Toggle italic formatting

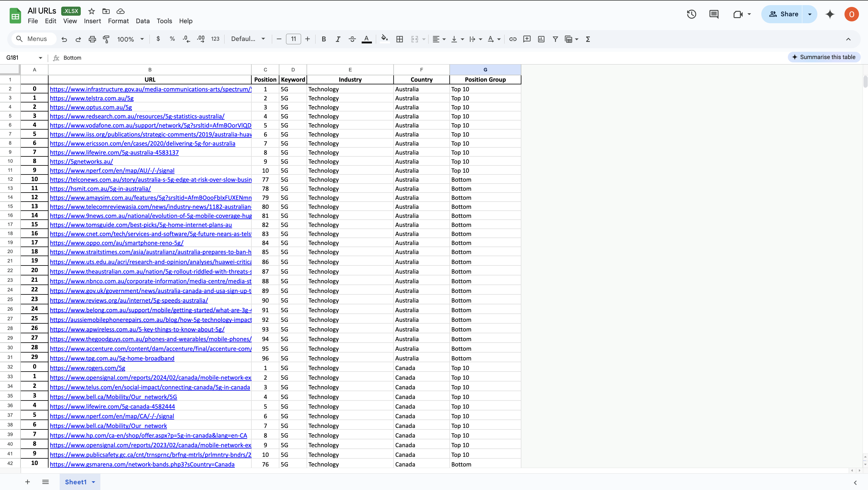(x=338, y=39)
